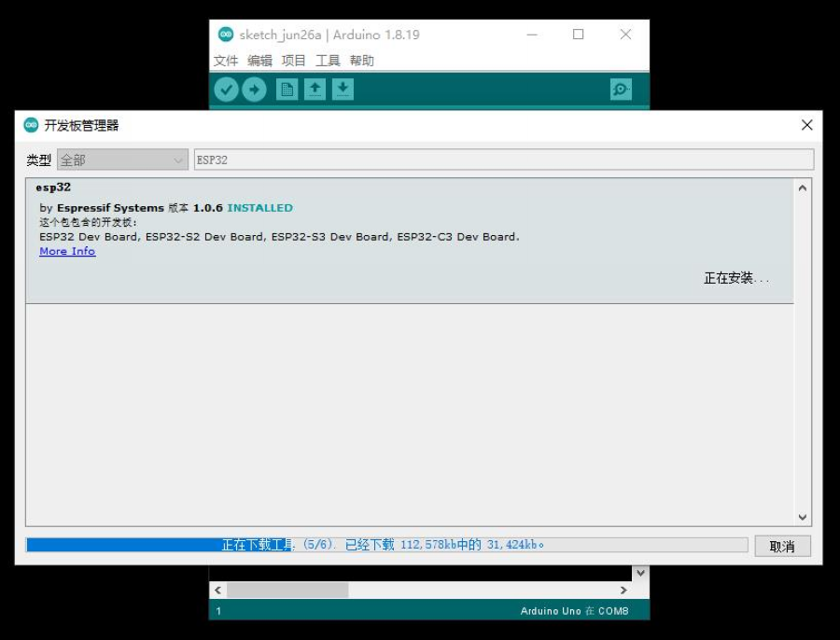
Task: Click the Arduino logo in main window title bar
Action: (x=226, y=35)
